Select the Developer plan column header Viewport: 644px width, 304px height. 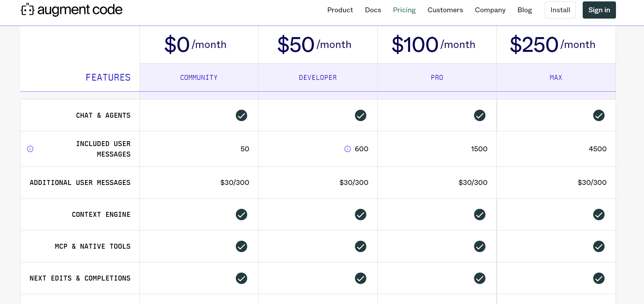pos(318,77)
